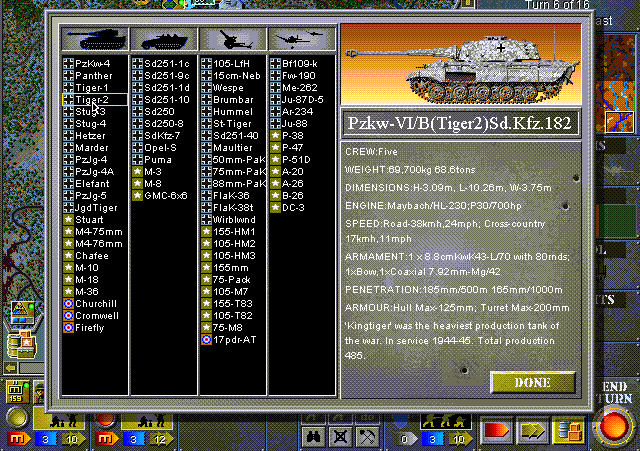The image size is (640, 451).
Task: Select Hummel in the artillery list
Action: (x=231, y=112)
